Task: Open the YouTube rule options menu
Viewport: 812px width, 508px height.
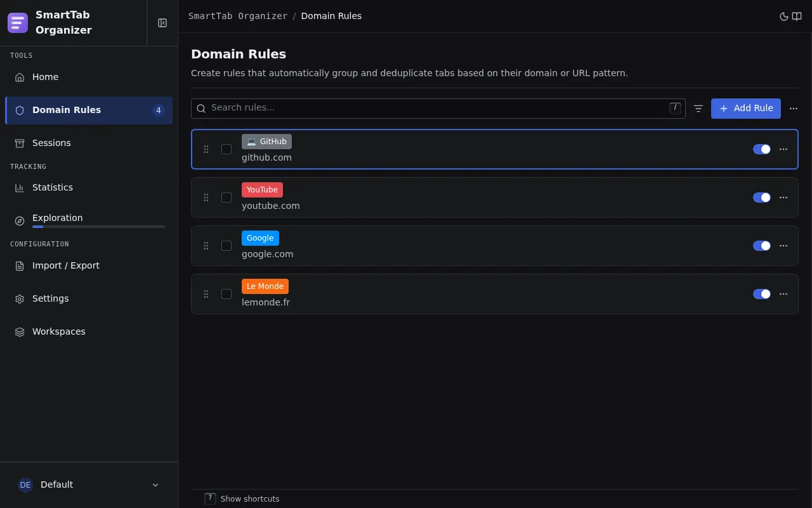Action: tap(783, 197)
